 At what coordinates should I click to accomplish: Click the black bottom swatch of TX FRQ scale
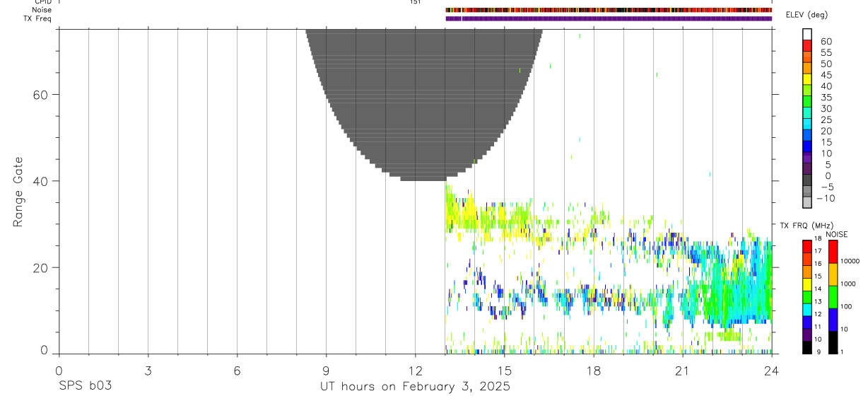pos(807,347)
